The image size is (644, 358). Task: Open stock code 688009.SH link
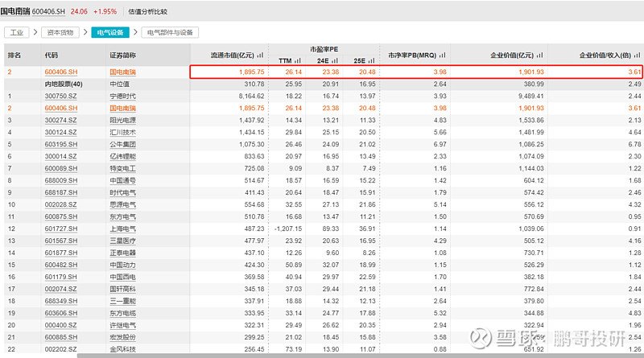tap(61, 181)
